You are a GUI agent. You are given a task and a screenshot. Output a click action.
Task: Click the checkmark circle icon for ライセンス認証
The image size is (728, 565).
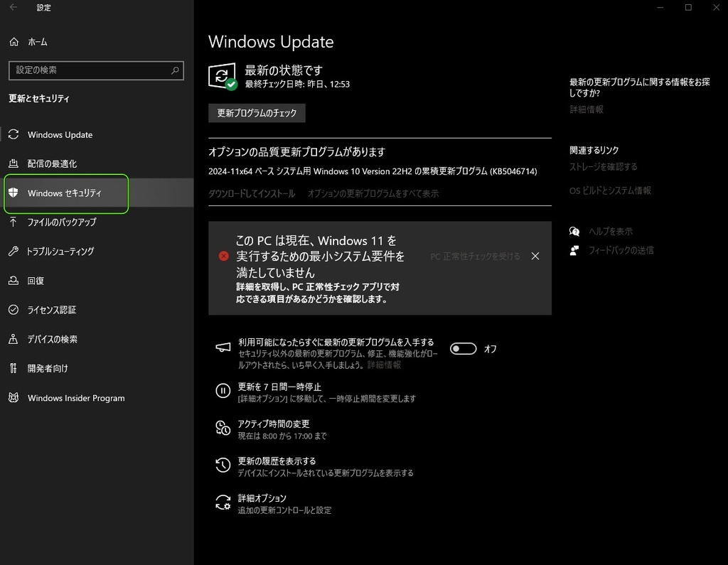[x=14, y=310]
